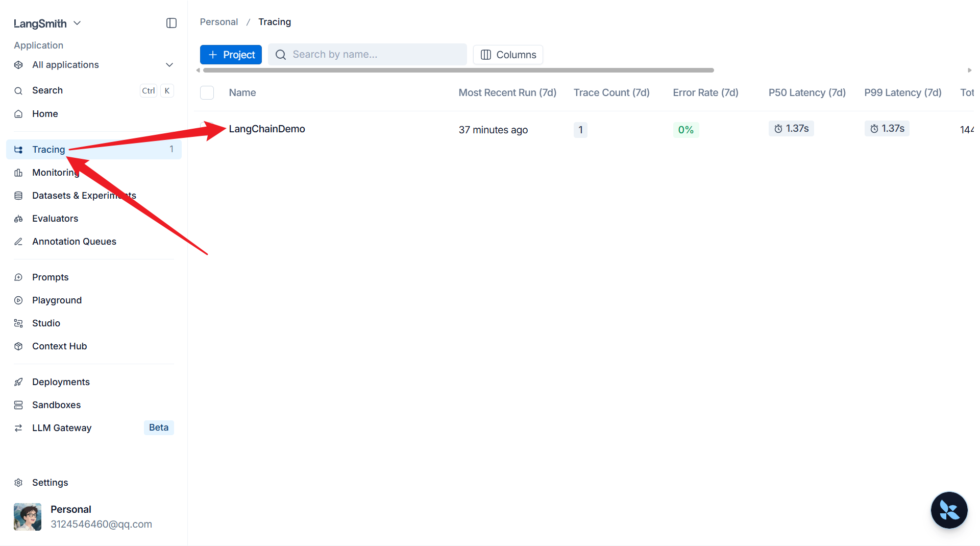This screenshot has height=546, width=980.
Task: Click the Search magnifier icon in sidebar
Action: [x=18, y=91]
